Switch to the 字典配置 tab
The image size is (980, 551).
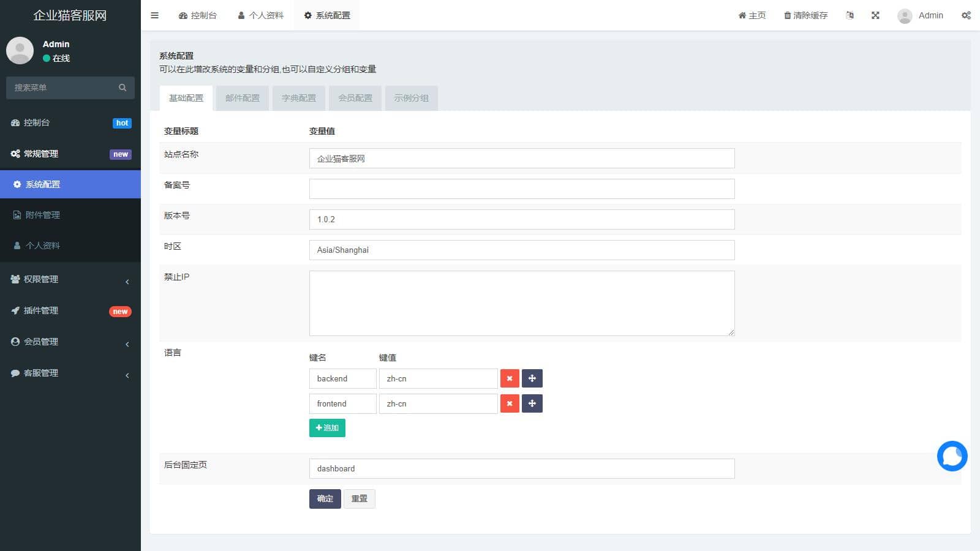(298, 98)
